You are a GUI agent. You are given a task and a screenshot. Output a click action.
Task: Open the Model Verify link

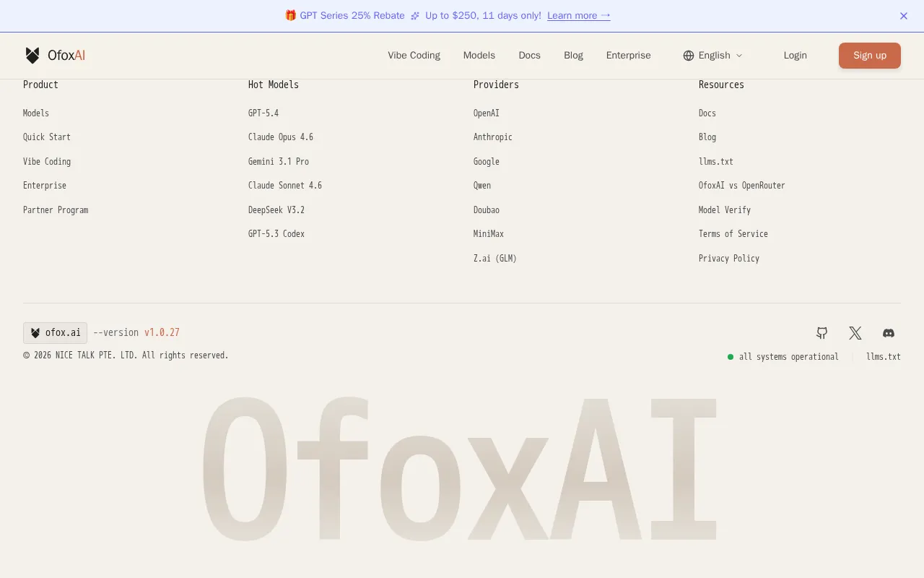[725, 210]
